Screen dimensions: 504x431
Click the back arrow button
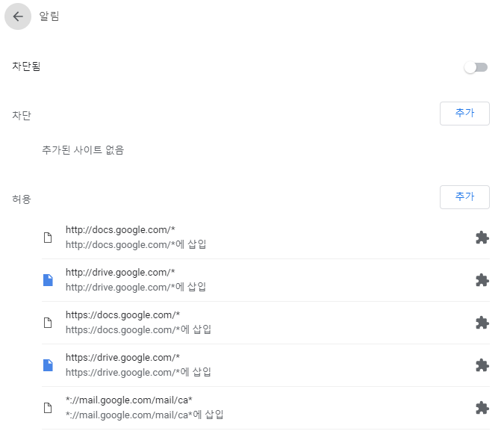click(x=18, y=16)
